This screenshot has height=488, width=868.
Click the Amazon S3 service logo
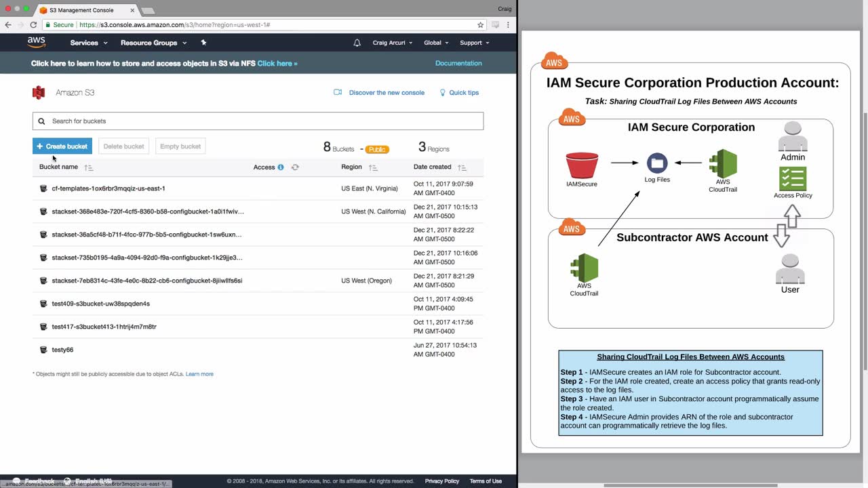pos(39,93)
